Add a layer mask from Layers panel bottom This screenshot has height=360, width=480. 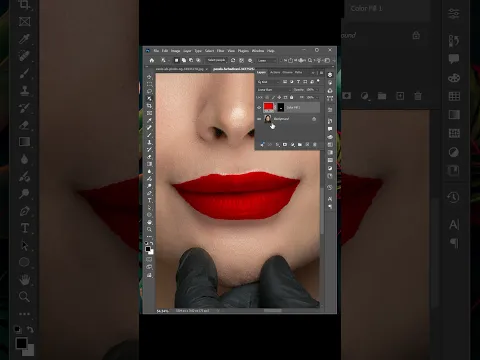[x=285, y=145]
